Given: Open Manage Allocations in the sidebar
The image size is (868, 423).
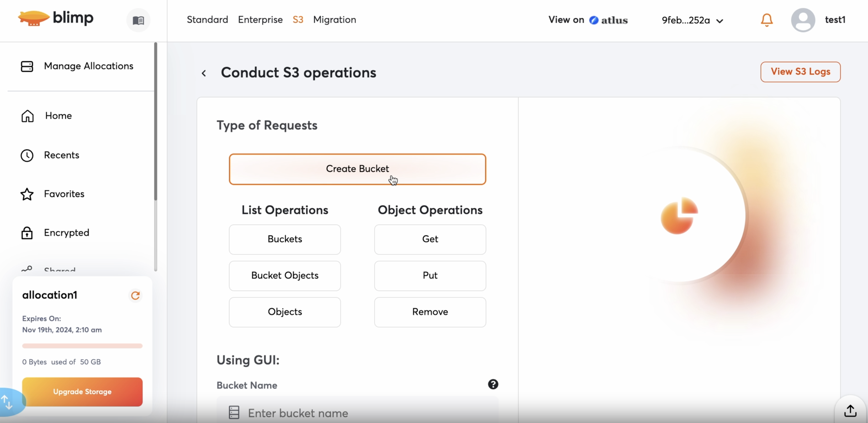Looking at the screenshot, I should [88, 66].
